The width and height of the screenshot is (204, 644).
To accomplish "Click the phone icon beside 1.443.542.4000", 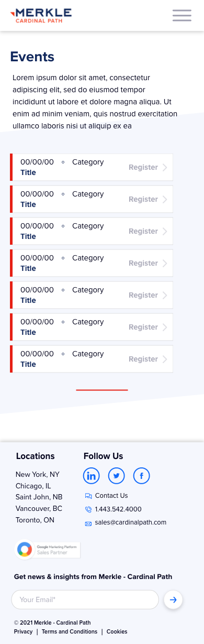I will [x=88, y=509].
